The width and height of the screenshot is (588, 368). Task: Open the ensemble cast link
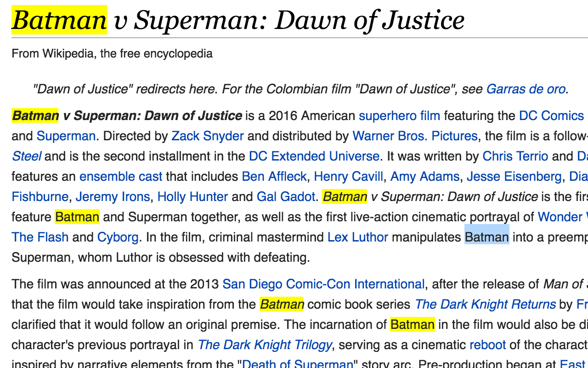121,176
